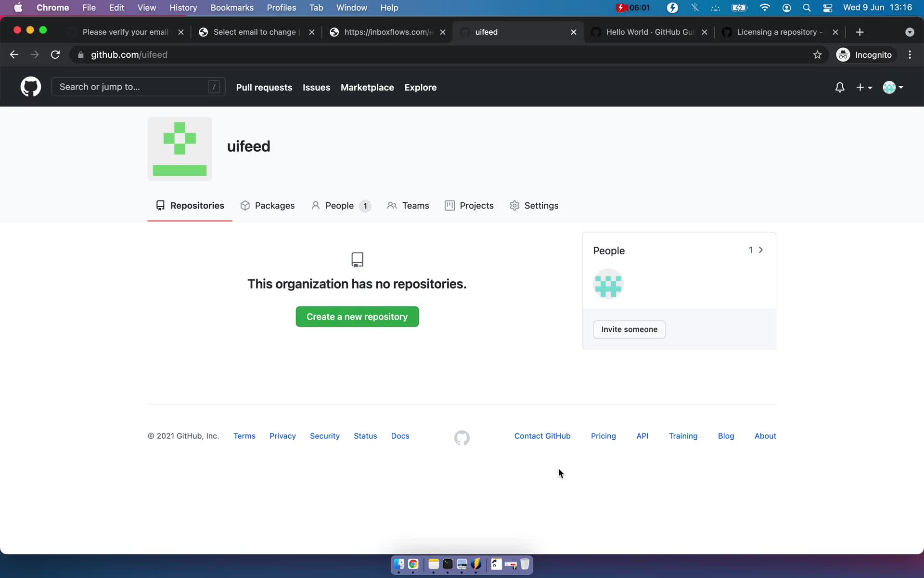Screen dimensions: 924x578
Task: Open Chrome's three-dot menu
Action: (910, 55)
